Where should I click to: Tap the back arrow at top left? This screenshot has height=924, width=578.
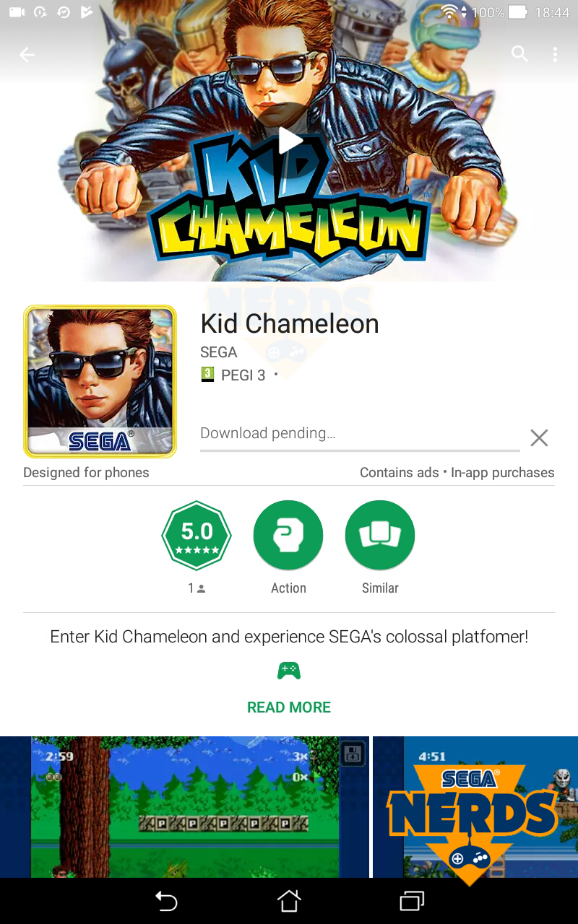click(x=27, y=55)
